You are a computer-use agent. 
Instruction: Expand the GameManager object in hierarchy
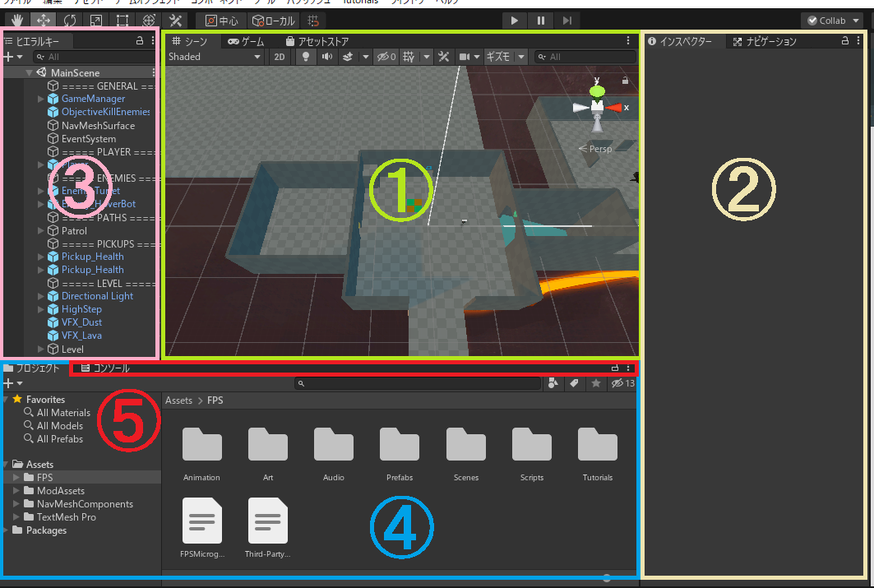pos(41,99)
